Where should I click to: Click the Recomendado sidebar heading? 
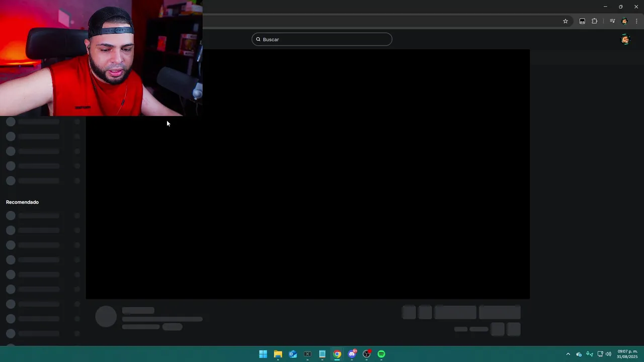(22, 202)
